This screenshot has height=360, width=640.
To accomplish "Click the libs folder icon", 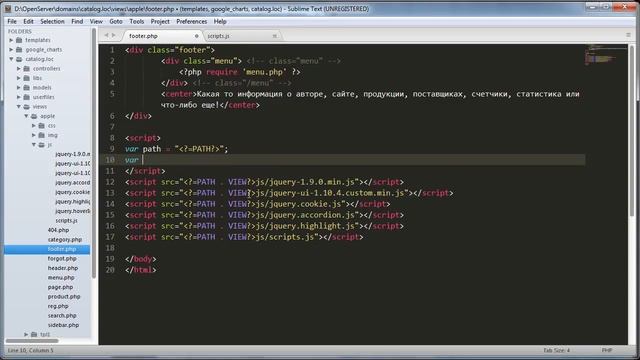I will click(27, 78).
